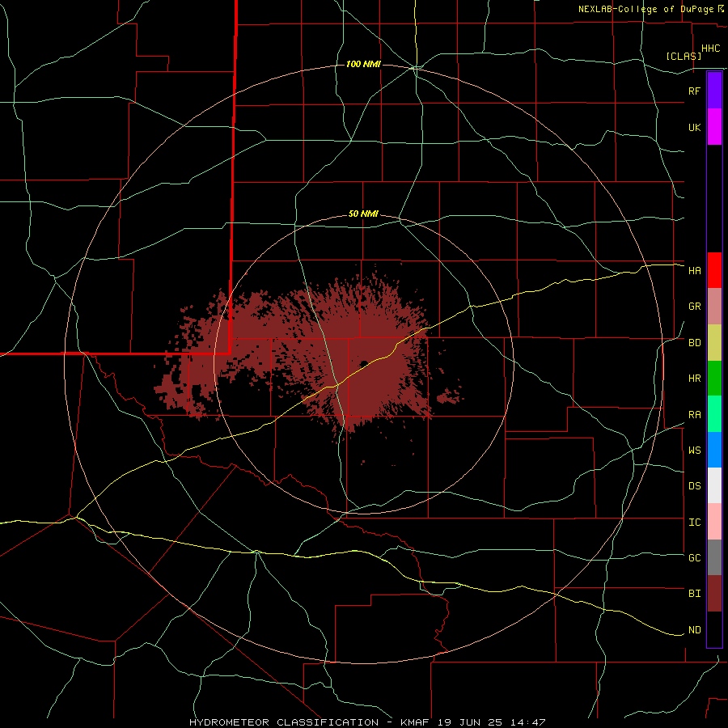The width and height of the screenshot is (728, 728).
Task: Click the brown BI biological swatch
Action: pyautogui.click(x=714, y=594)
